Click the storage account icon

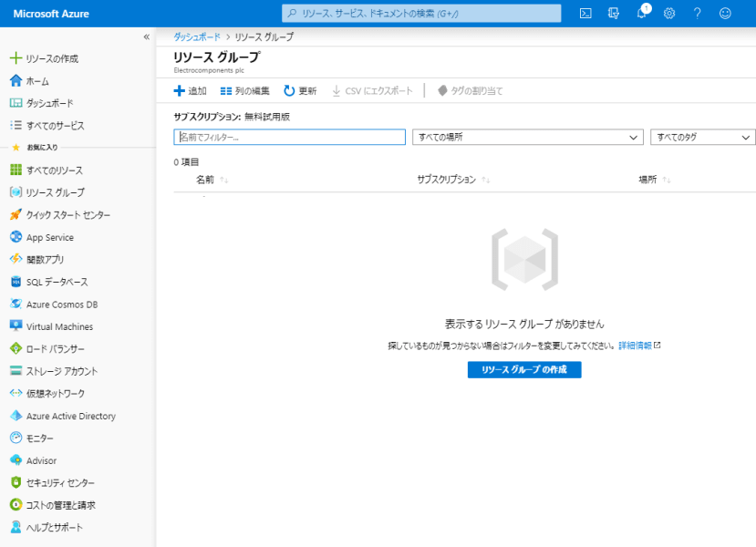(x=16, y=371)
